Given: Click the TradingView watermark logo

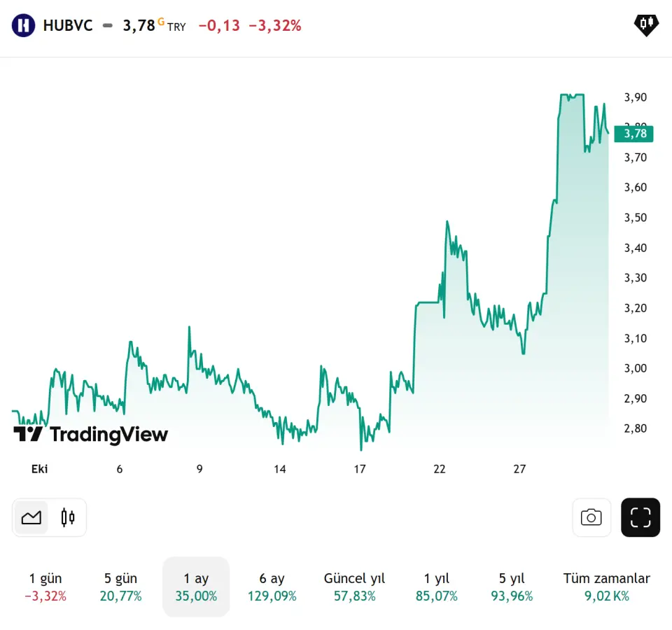Looking at the screenshot, I should tap(91, 435).
